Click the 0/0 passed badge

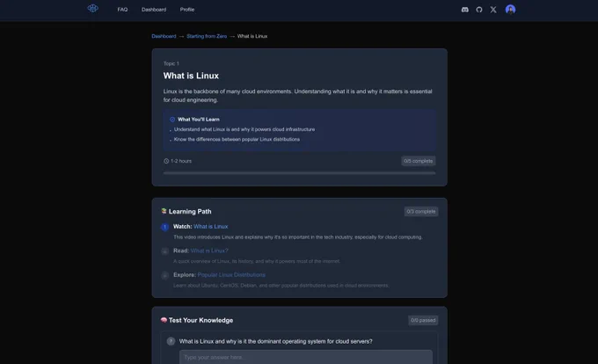point(423,320)
